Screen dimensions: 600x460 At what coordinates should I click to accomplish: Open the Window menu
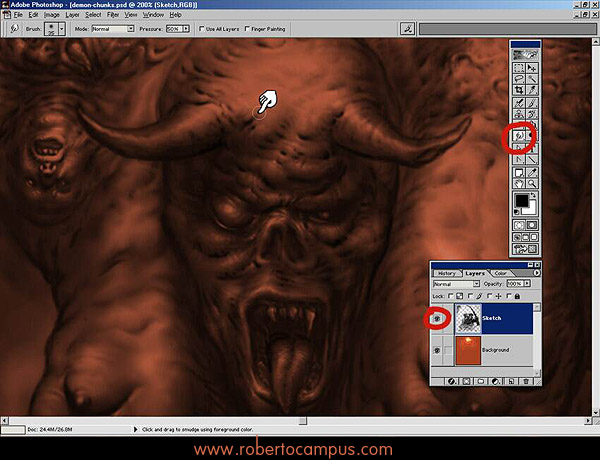tap(153, 15)
